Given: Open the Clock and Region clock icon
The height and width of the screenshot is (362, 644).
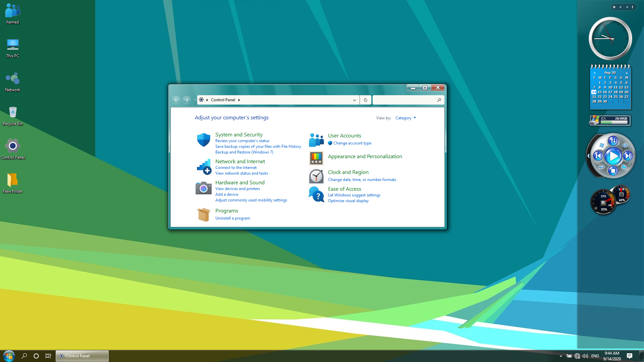Looking at the screenshot, I should [316, 176].
